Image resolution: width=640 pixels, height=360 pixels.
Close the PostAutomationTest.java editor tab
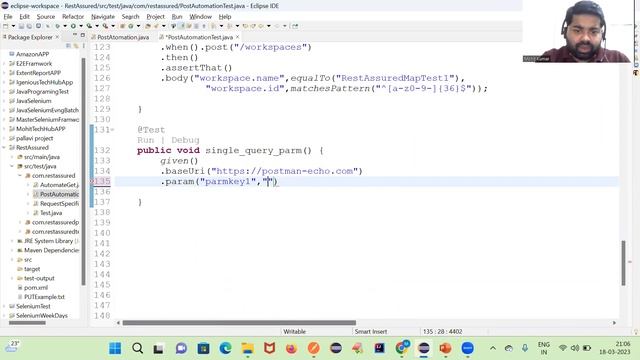238,37
